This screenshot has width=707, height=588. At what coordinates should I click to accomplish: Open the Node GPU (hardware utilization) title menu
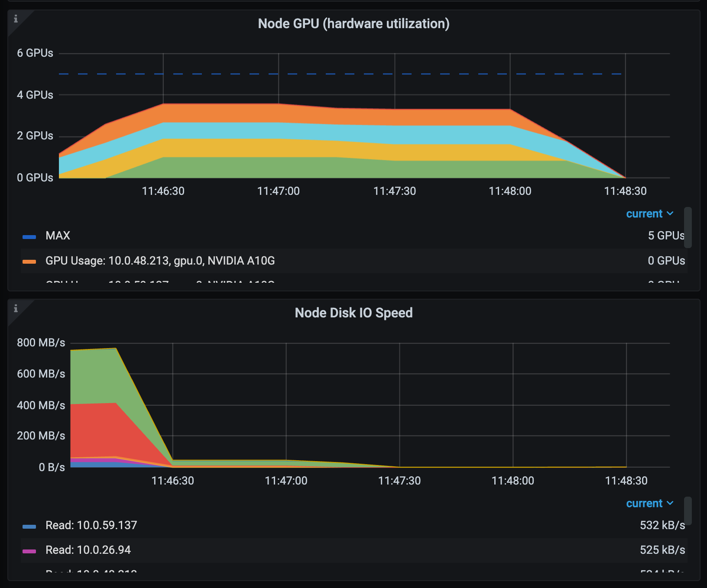[x=353, y=23]
